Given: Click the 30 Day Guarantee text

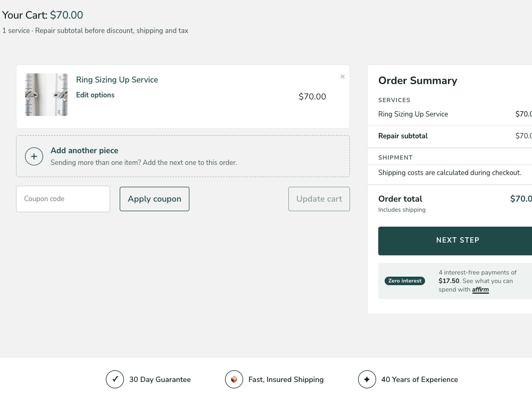Looking at the screenshot, I should pos(160,379).
